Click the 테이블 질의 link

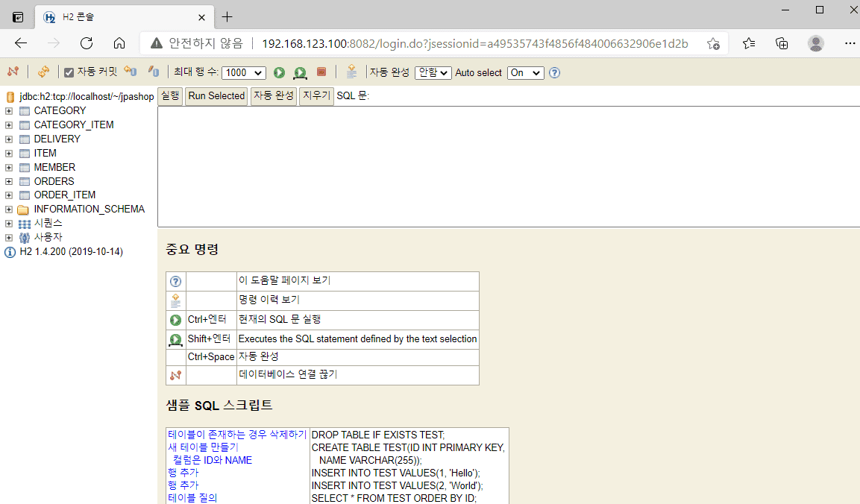click(192, 498)
